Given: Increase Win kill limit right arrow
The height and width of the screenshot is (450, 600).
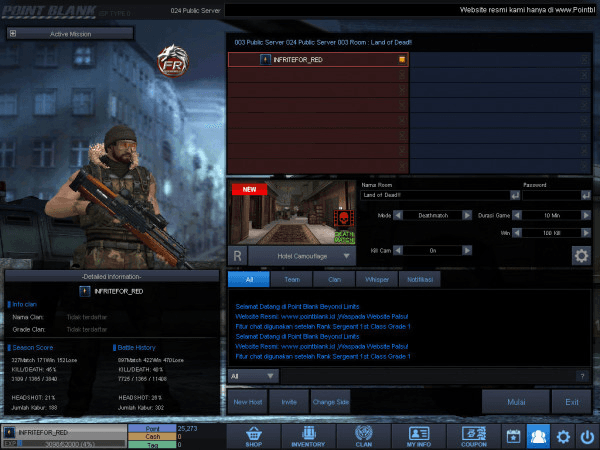Looking at the screenshot, I should pyautogui.click(x=586, y=233).
